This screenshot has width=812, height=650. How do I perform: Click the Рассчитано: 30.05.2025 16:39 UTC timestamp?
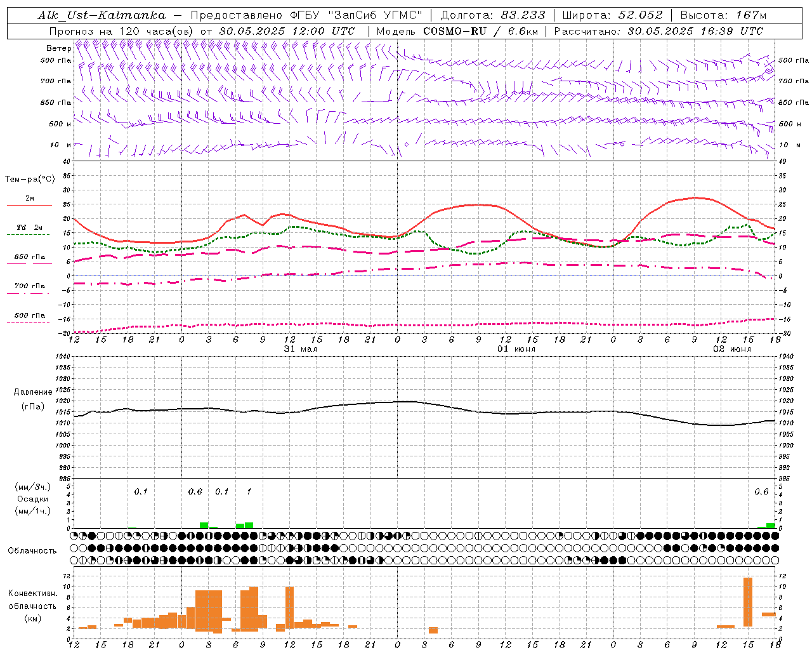[658, 31]
